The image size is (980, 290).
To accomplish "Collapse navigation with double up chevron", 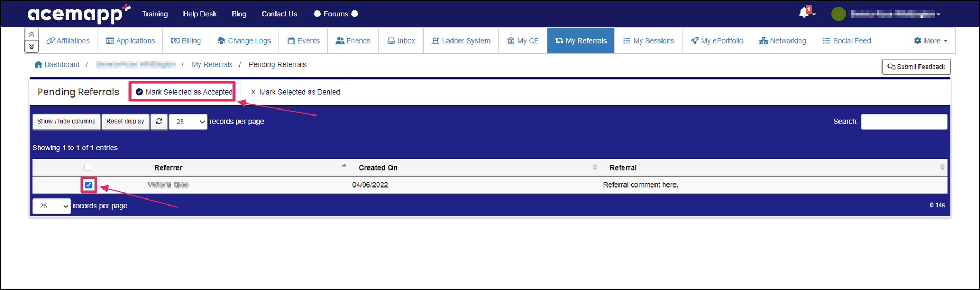I will coord(32,34).
